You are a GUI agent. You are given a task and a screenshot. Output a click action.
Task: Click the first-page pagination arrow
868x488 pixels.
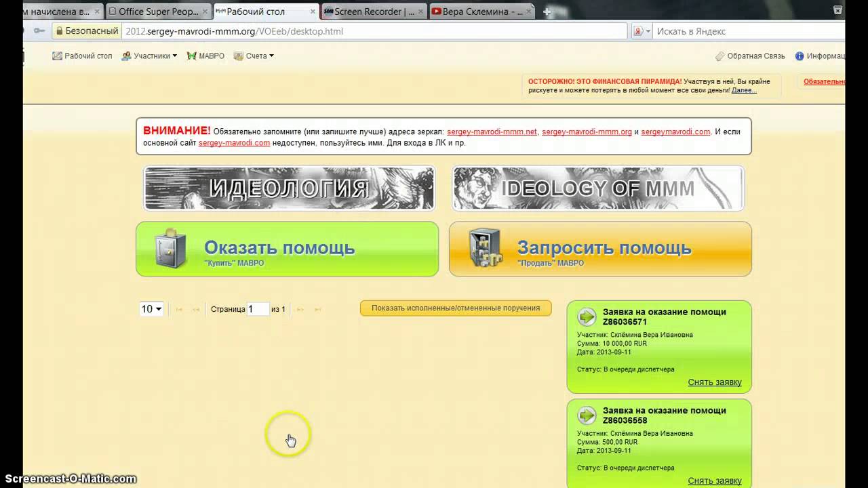pyautogui.click(x=179, y=310)
